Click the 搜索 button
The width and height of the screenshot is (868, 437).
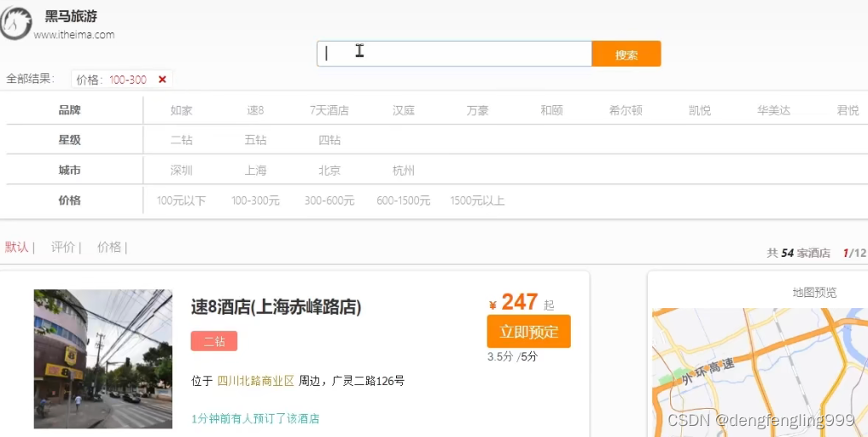point(626,54)
